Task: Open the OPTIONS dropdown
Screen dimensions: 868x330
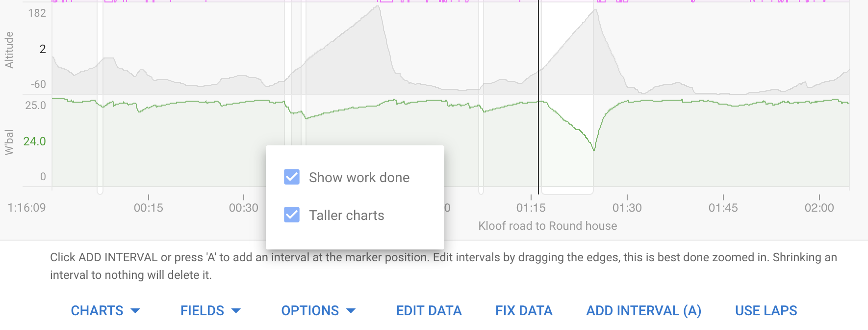Action: click(x=318, y=310)
